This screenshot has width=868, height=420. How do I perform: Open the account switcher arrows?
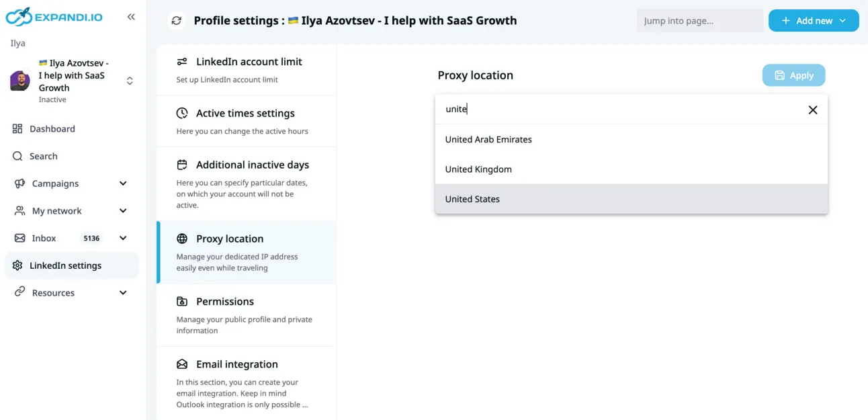click(x=130, y=81)
